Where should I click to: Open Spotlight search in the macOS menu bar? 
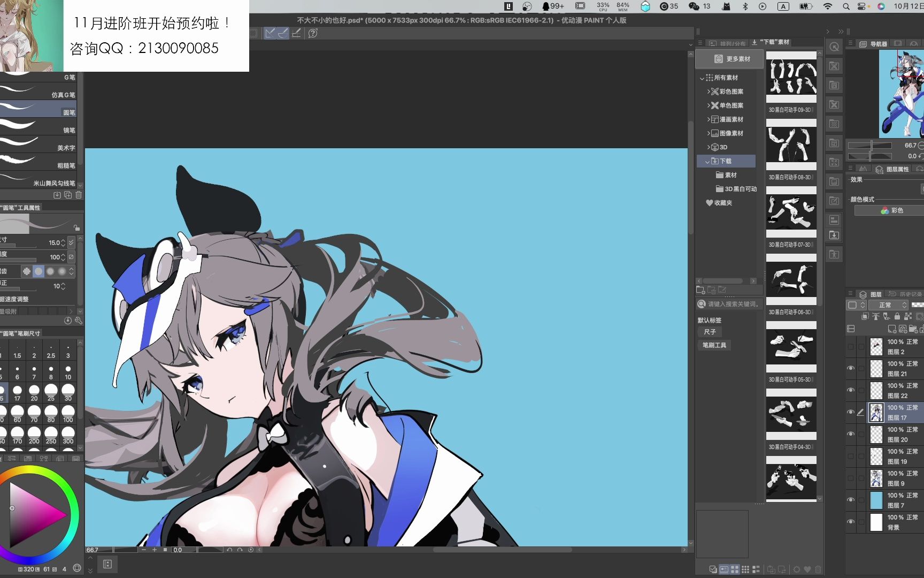[x=846, y=6]
